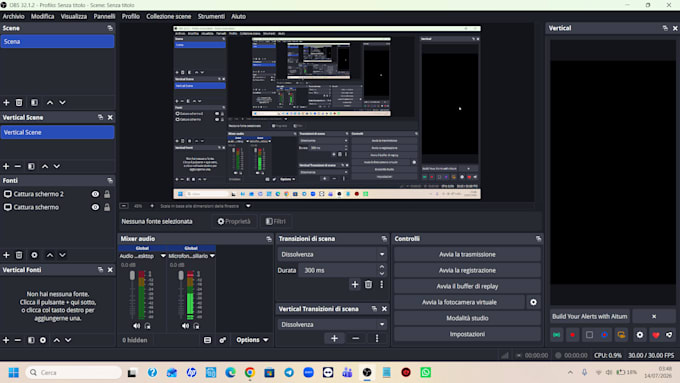The image size is (680, 383).
Task: Open the Collezione scene menu
Action: 169,16
